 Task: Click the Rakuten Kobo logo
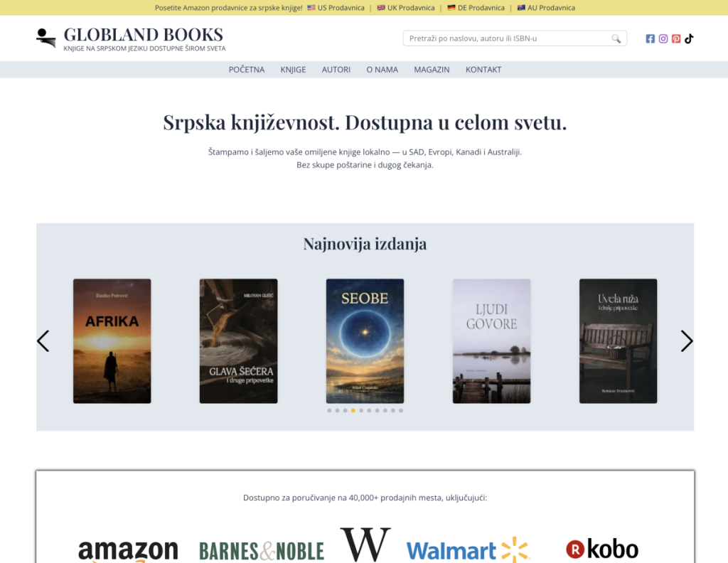(x=601, y=549)
